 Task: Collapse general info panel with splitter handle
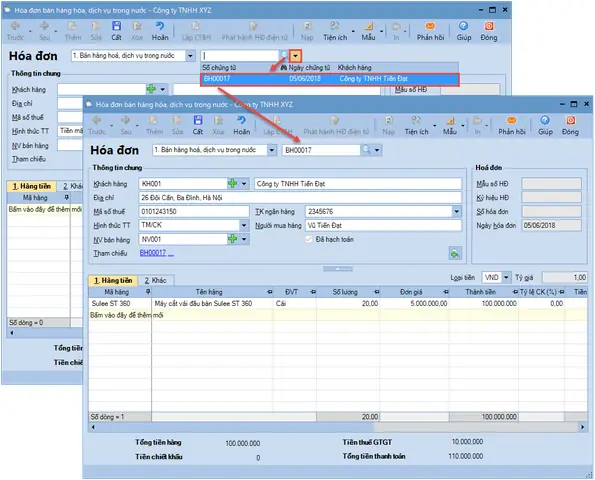338,269
